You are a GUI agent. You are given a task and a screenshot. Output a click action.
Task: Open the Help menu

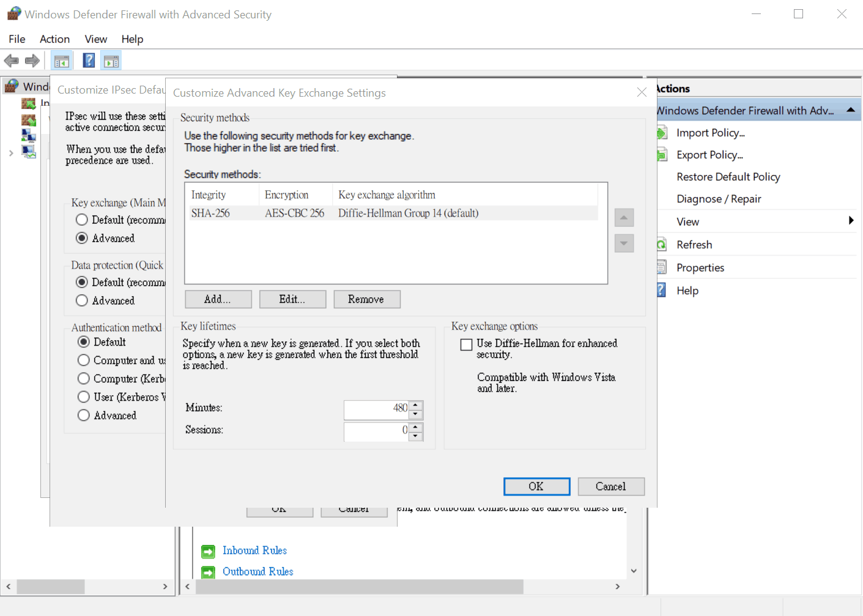pos(132,39)
